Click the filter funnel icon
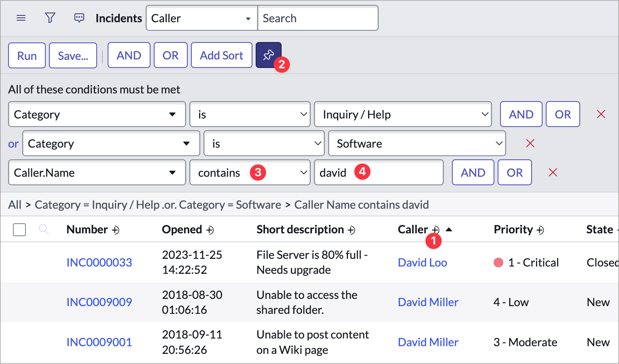This screenshot has height=364, width=619. point(50,18)
